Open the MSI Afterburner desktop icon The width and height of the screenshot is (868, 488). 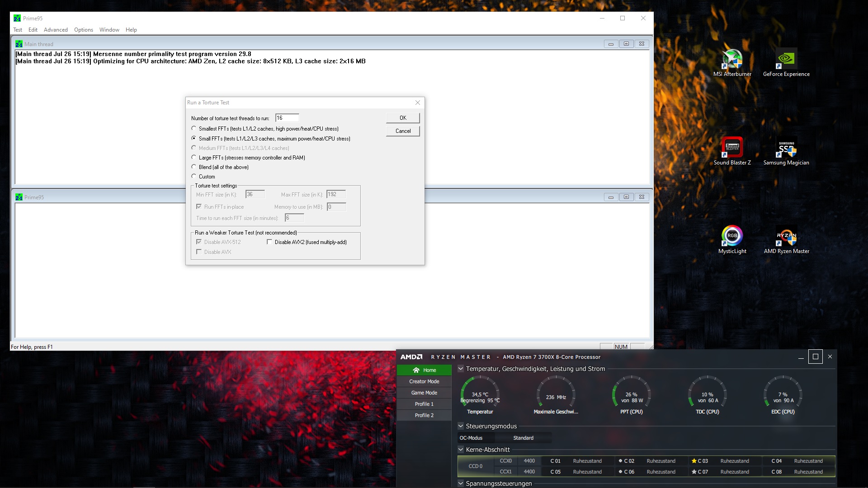click(x=732, y=59)
